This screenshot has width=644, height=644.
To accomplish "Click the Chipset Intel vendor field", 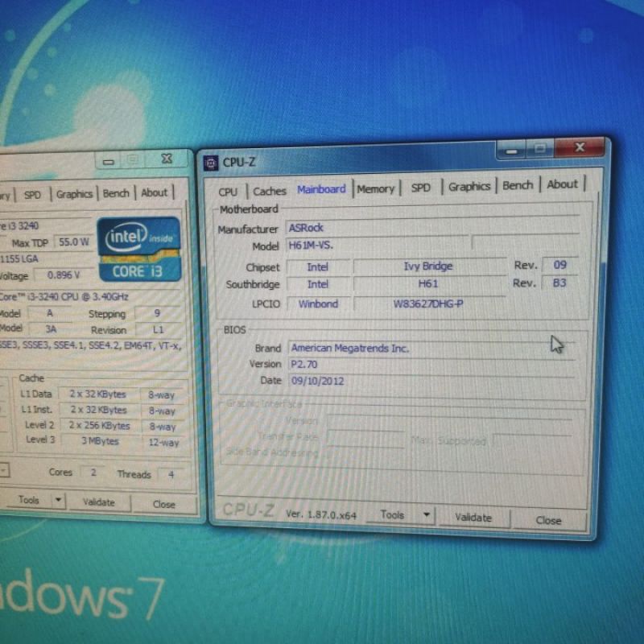I will (318, 267).
